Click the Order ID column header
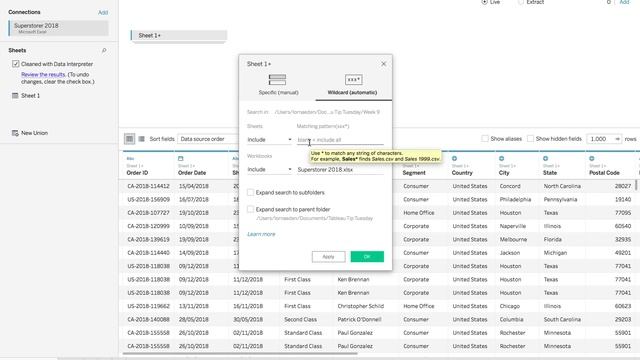Screen dimensions: 640x360 137,173
